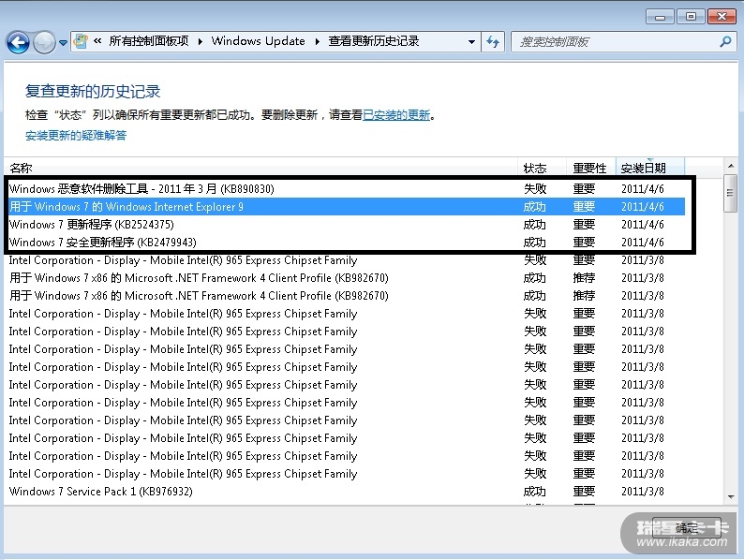Select Windows 7 更新程序 (KB2524375) row

347,225
